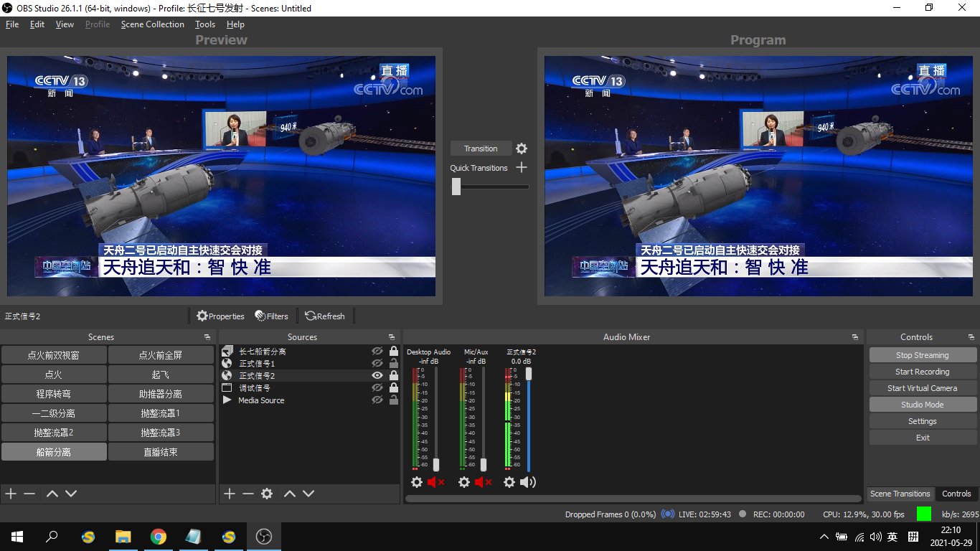The width and height of the screenshot is (980, 551).
Task: Click the live streaming status icon
Action: 668,514
